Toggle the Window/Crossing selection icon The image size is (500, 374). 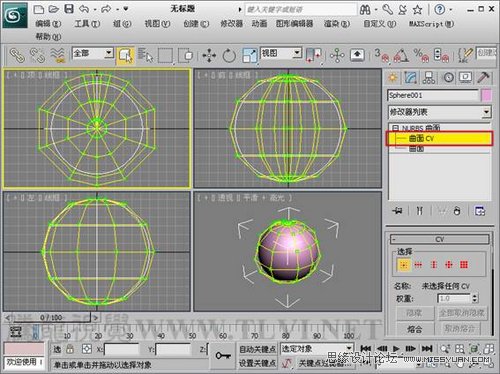pyautogui.click(x=186, y=55)
